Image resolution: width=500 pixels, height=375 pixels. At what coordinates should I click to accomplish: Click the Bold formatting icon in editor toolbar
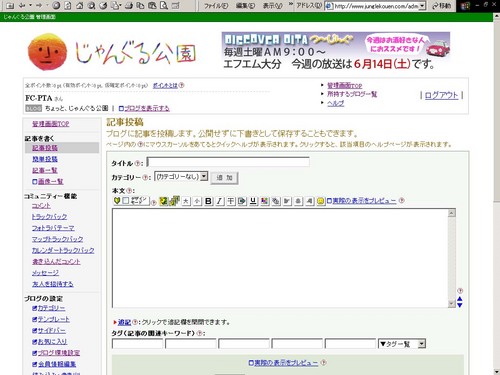pyautogui.click(x=208, y=201)
